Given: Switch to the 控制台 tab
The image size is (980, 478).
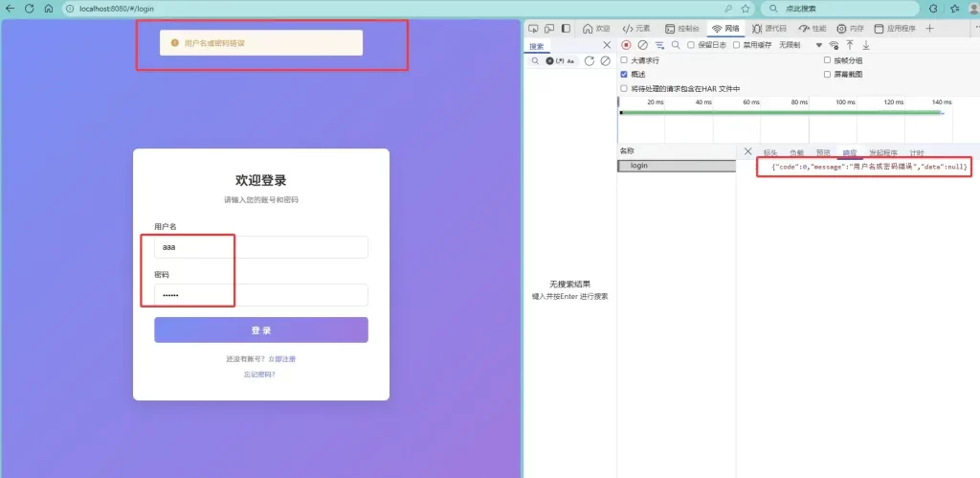Looking at the screenshot, I should (x=680, y=29).
